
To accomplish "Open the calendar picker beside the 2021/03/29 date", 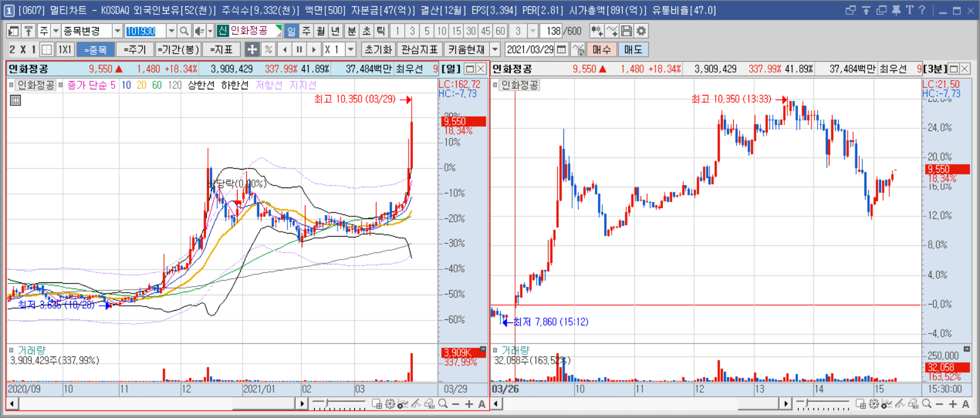I will point(562,49).
